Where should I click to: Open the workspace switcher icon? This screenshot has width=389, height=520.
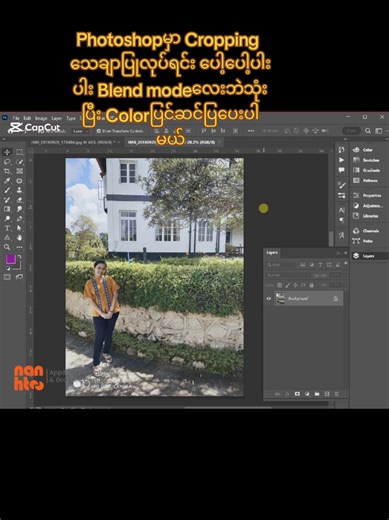(379, 131)
